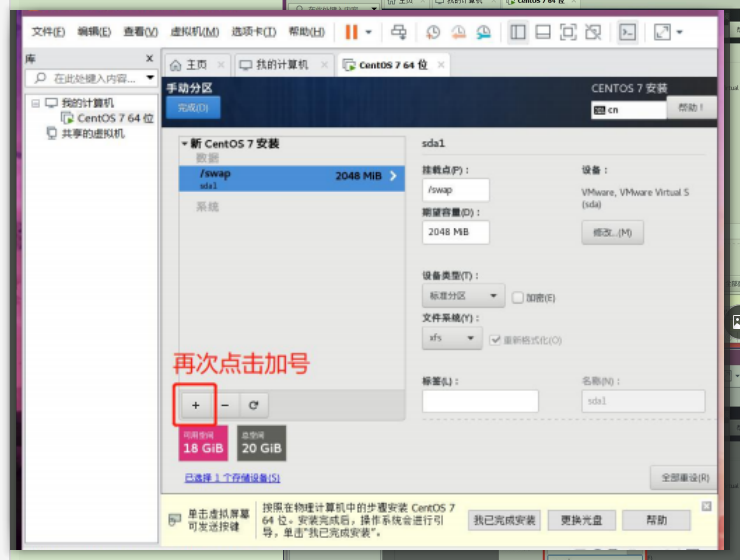Screen dimensions: 740x560
Task: Click the 标签(L) label input field
Action: (480, 401)
